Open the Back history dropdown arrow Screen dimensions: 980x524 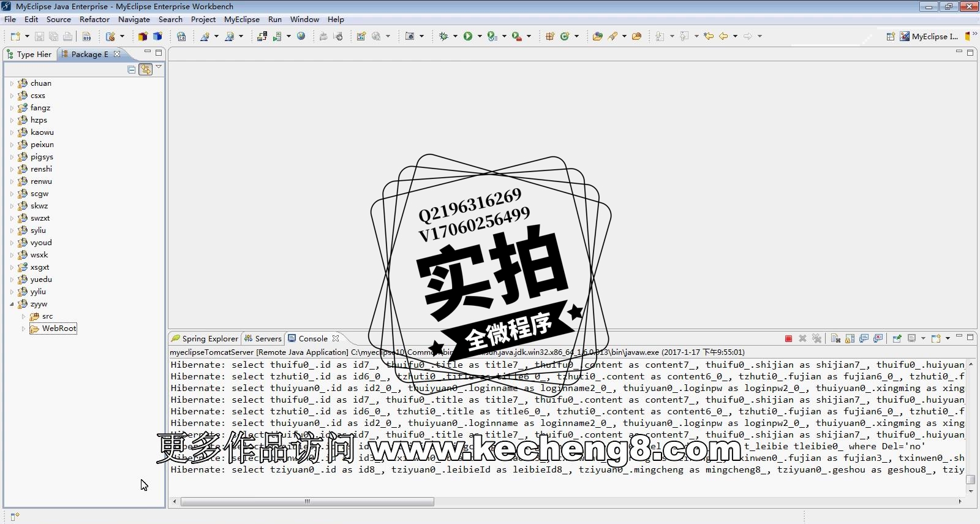(735, 36)
